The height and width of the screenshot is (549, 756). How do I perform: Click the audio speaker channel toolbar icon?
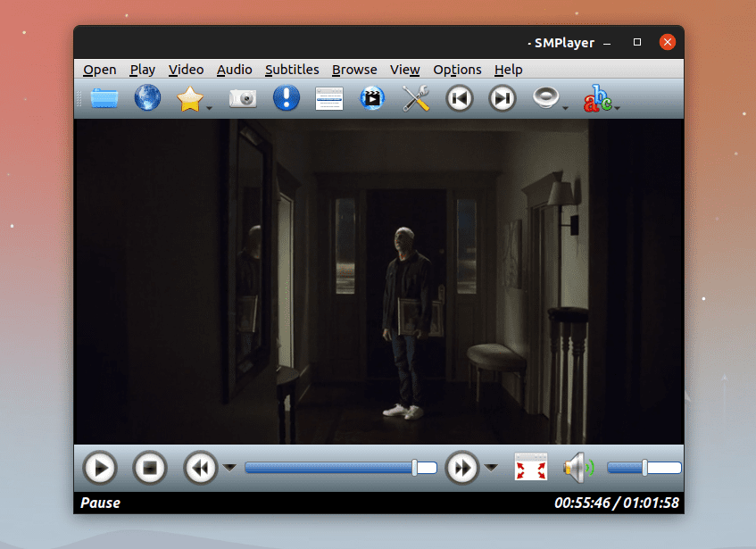tap(545, 98)
